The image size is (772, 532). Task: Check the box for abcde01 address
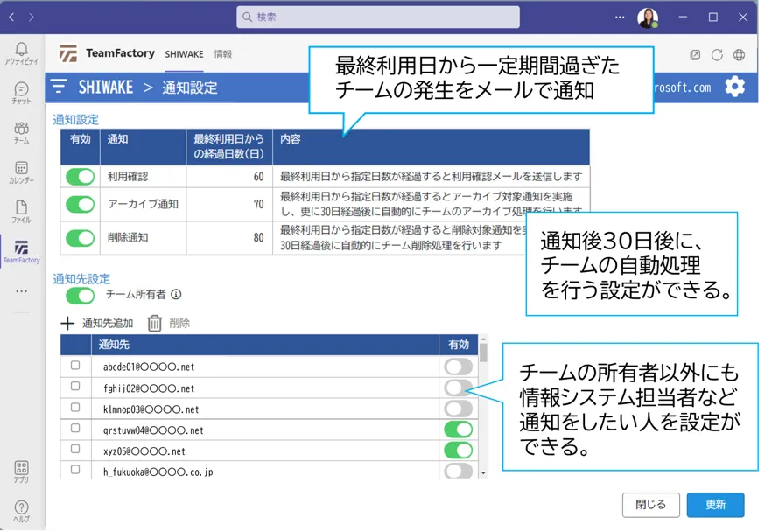tap(75, 366)
